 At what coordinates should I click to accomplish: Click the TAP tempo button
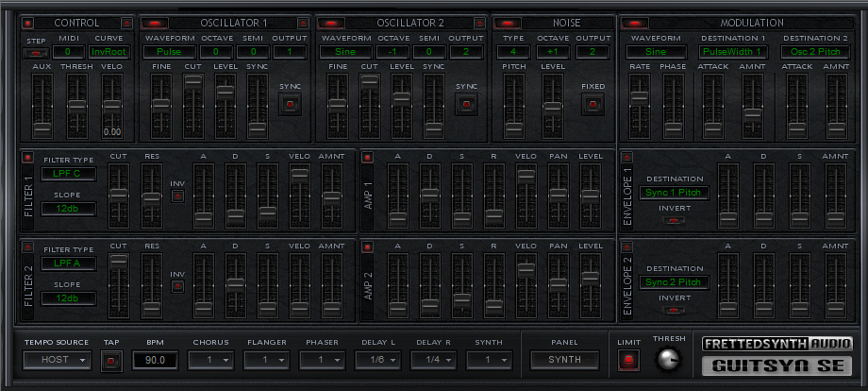coord(111,361)
